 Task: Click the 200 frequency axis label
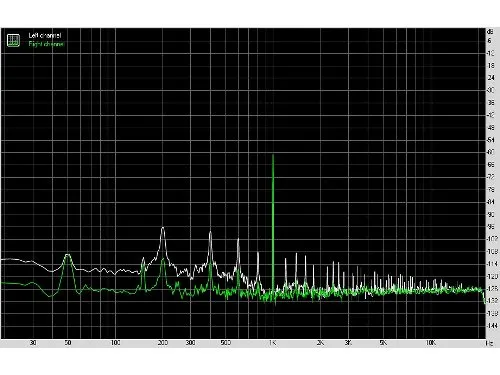[163, 343]
